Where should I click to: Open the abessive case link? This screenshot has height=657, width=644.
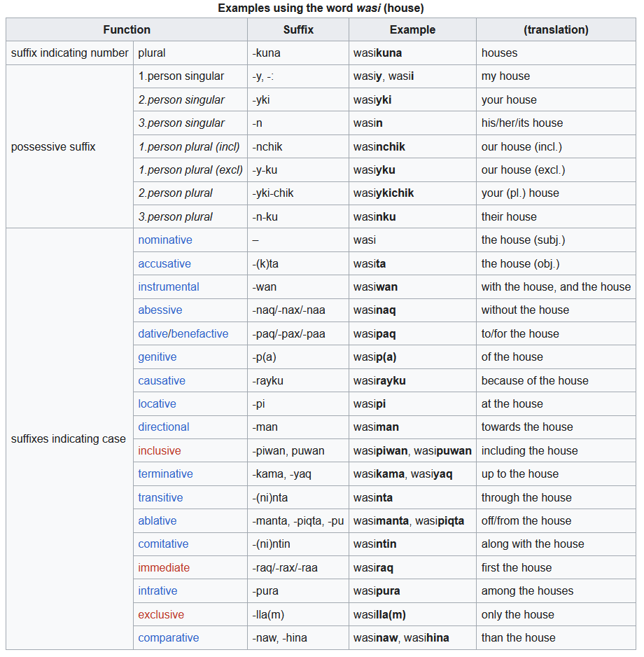pyautogui.click(x=160, y=310)
